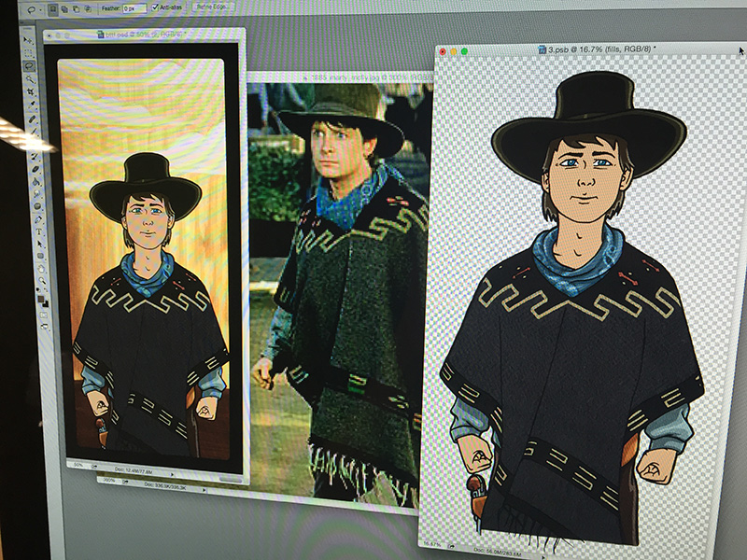Viewport: 747px width, 560px height.
Task: Choose Subtract from Selection mode
Action: coord(76,9)
